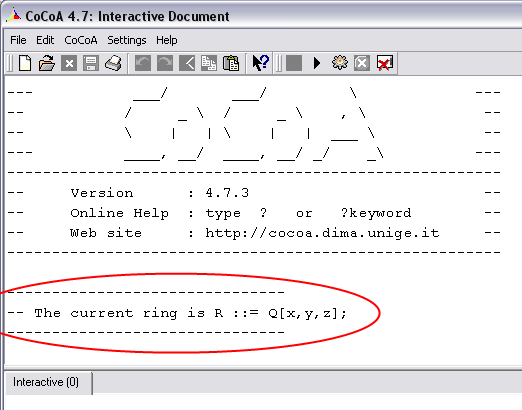This screenshot has height=410, width=522.
Task: Click the Cut icon in the toolbar
Action: [187, 63]
